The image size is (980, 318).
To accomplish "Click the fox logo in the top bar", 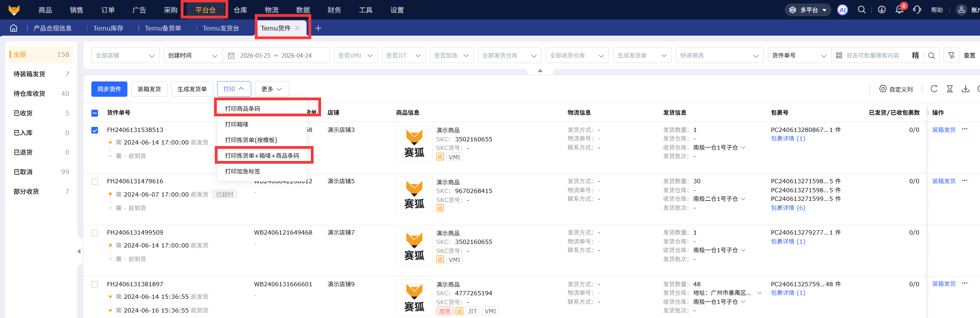I will 14,10.
